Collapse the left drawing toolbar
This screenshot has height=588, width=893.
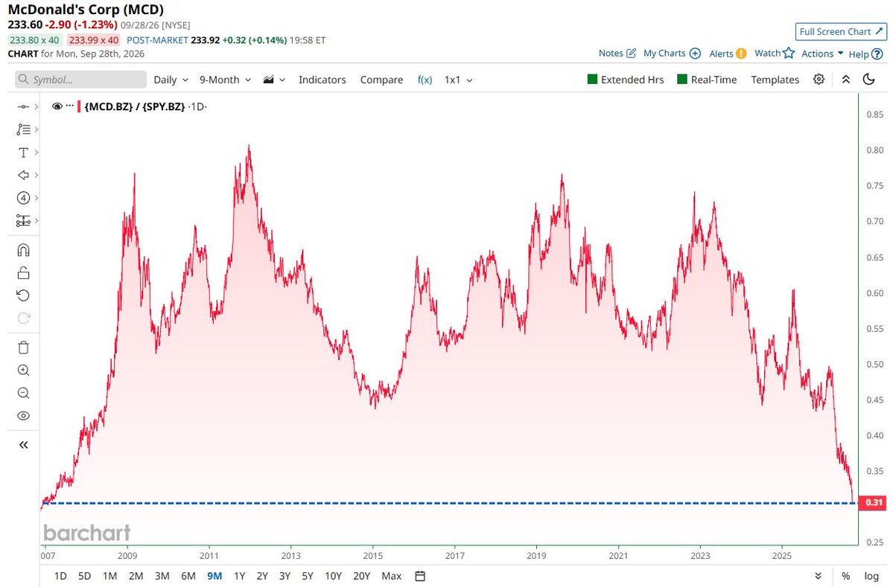[x=23, y=445]
